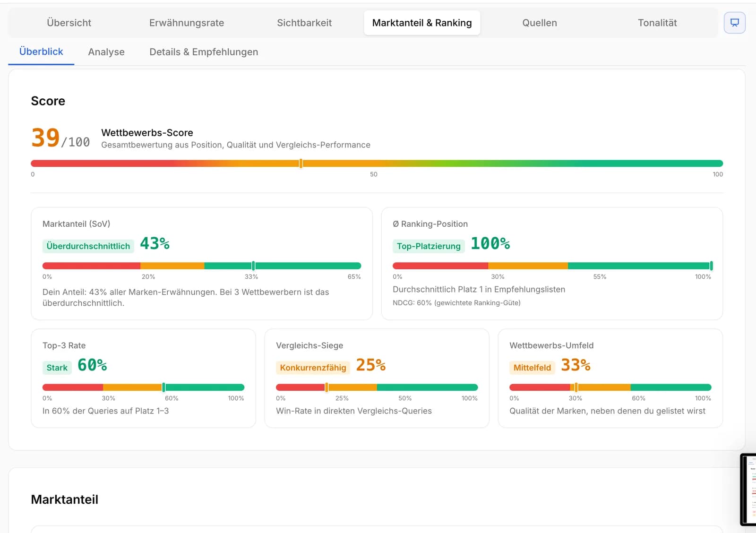
Task: Open the Quellen tab
Action: pos(540,23)
